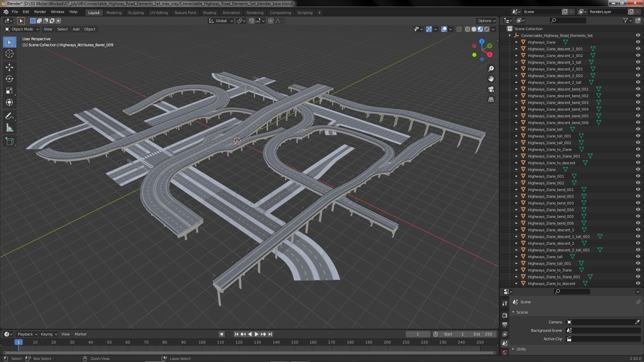644x362 pixels.
Task: Open the Options dropdown
Action: 486,21
